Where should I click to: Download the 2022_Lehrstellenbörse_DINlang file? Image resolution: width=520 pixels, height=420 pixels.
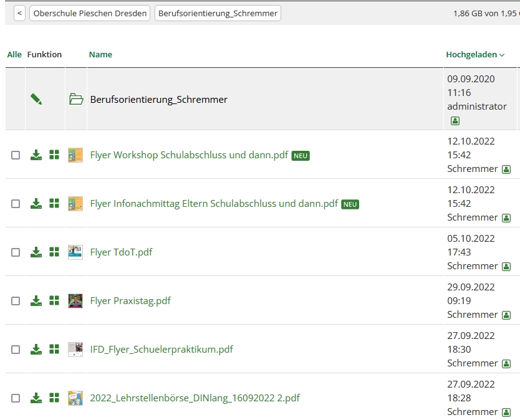(36, 398)
